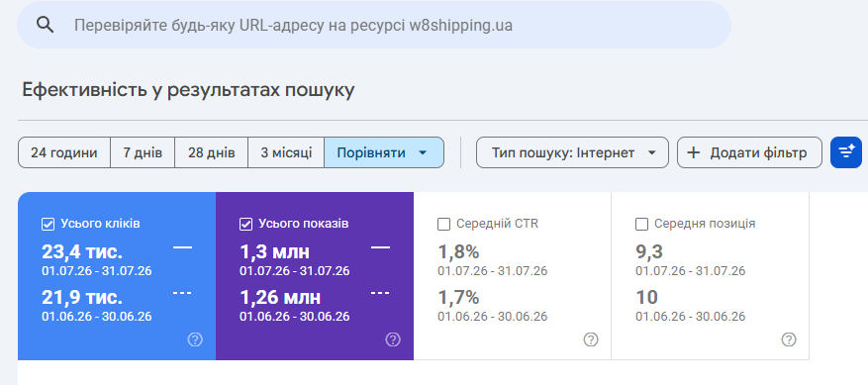The image size is (868, 385).
Task: Switch to the 28 днів range
Action: click(x=212, y=152)
